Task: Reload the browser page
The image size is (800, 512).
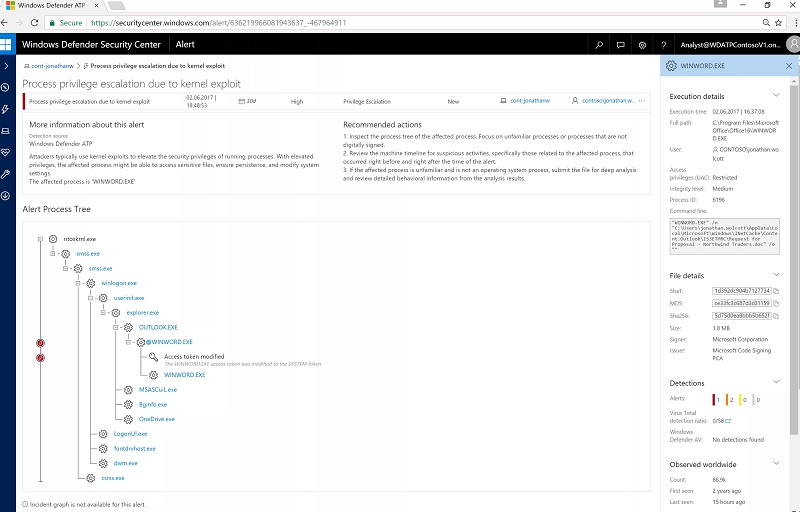Action: (x=34, y=23)
